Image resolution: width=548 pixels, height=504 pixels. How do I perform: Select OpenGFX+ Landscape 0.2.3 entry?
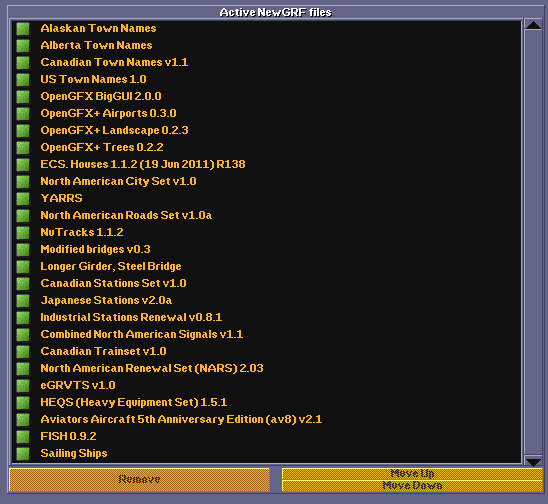point(266,130)
